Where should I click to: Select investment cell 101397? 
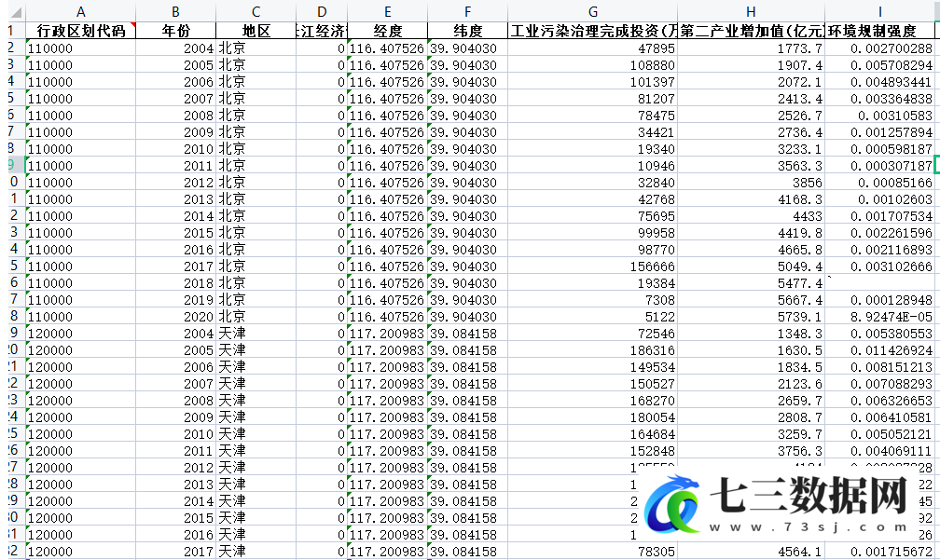593,82
